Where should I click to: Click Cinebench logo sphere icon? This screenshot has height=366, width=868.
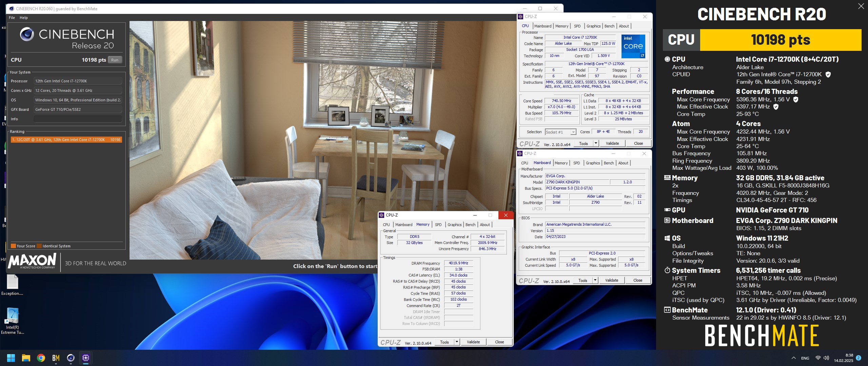tap(27, 34)
